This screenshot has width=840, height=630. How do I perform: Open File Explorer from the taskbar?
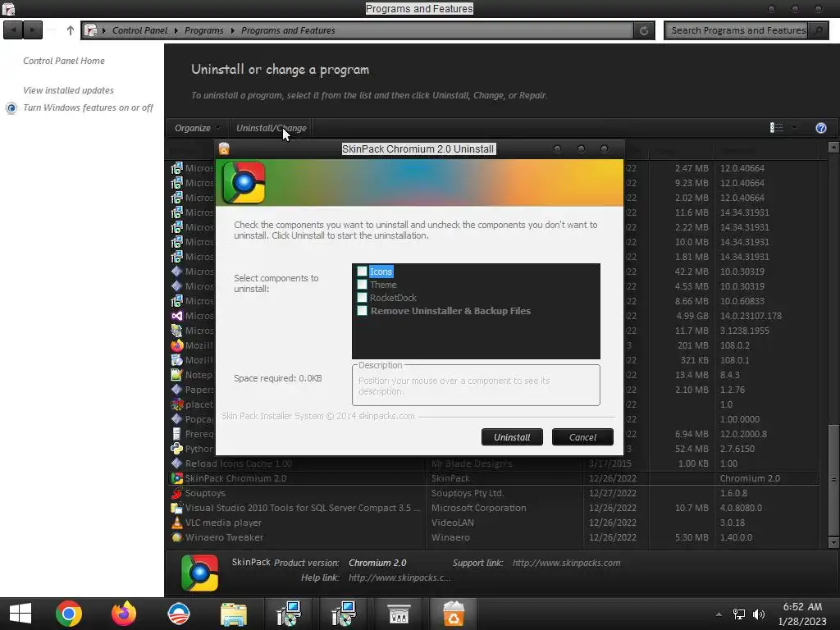coord(234,614)
